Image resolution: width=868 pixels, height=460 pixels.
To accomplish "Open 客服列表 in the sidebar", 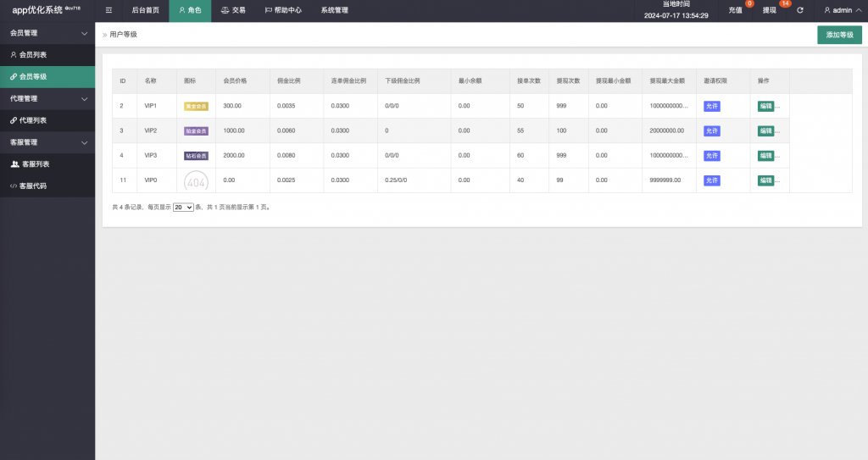I will point(34,163).
